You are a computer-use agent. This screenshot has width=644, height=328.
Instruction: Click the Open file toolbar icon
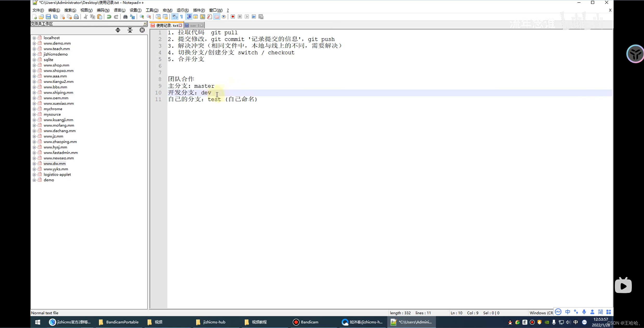(x=41, y=17)
